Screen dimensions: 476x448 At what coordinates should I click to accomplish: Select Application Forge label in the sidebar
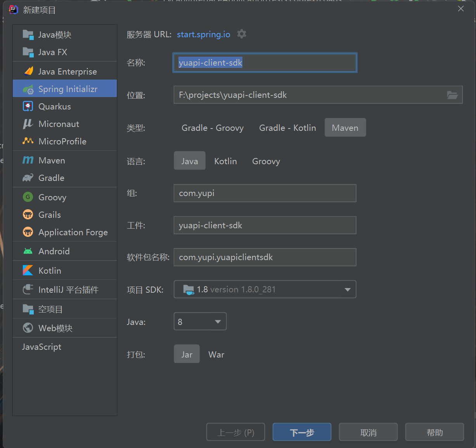pyautogui.click(x=73, y=232)
